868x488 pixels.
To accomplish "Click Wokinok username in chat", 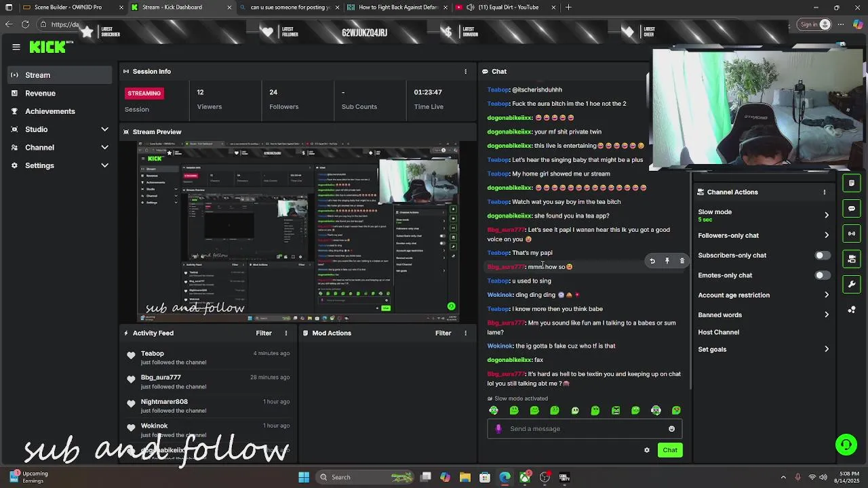I will (x=500, y=295).
